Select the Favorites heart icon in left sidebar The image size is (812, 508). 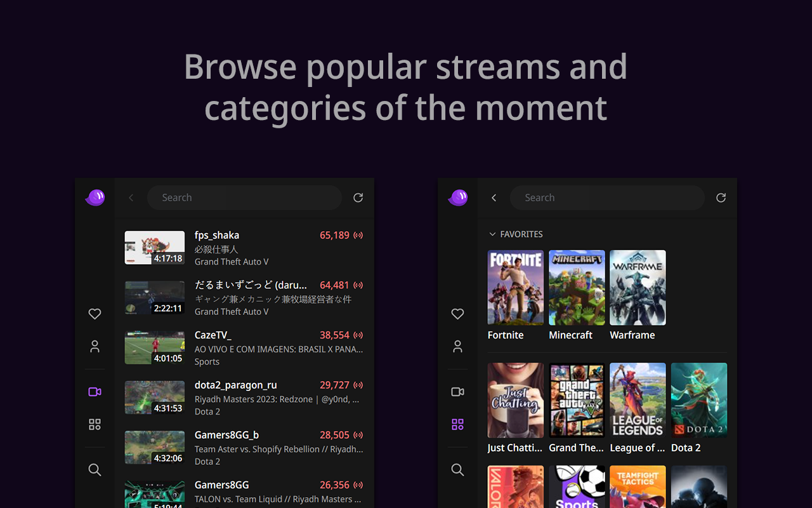(x=95, y=314)
